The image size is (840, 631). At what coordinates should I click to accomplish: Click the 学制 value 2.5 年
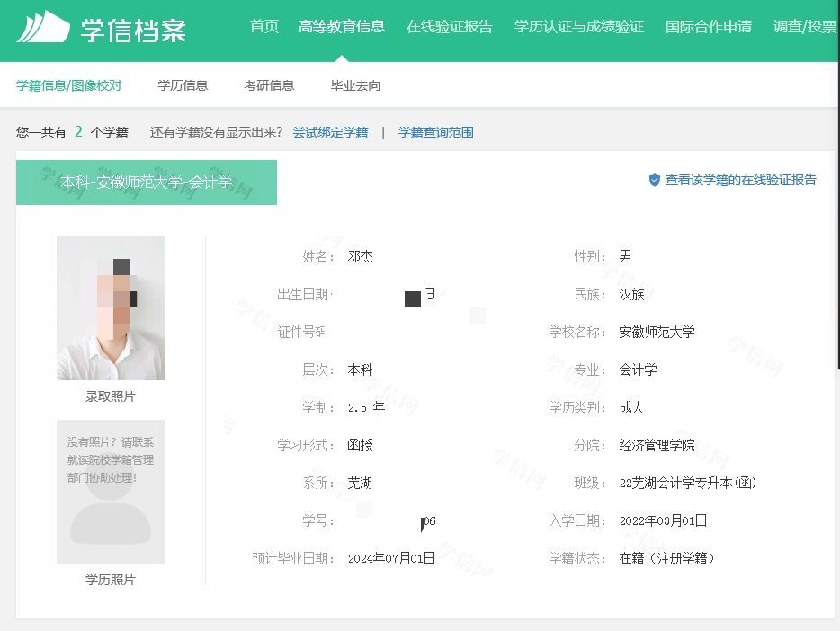(x=366, y=408)
